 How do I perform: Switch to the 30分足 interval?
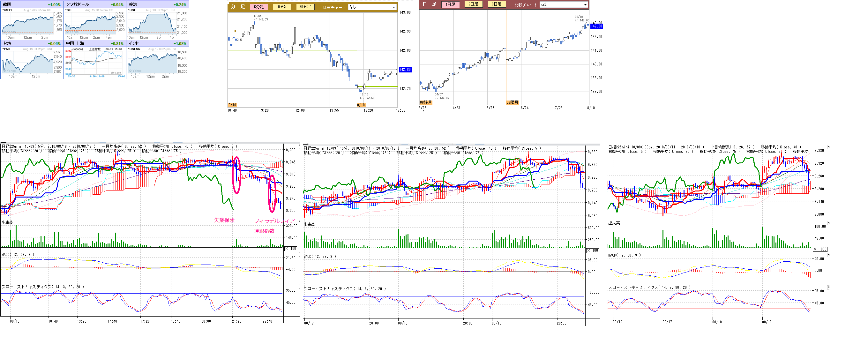tap(305, 7)
